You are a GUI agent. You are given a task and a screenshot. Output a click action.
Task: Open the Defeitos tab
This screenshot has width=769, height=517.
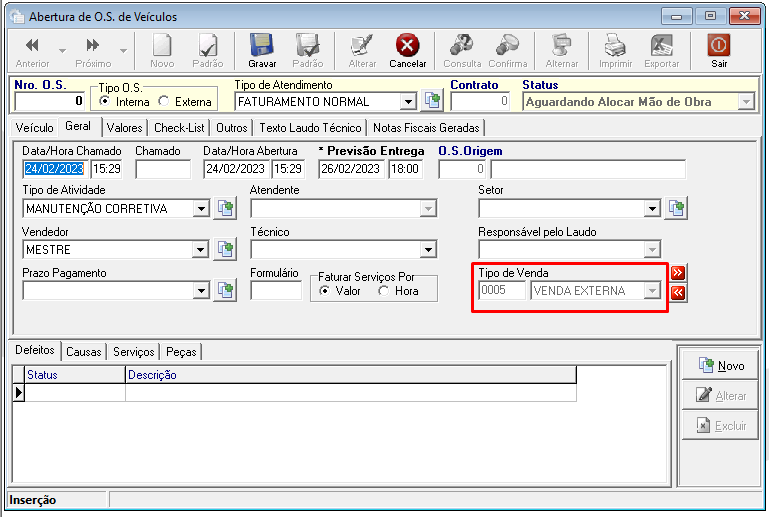click(x=35, y=350)
